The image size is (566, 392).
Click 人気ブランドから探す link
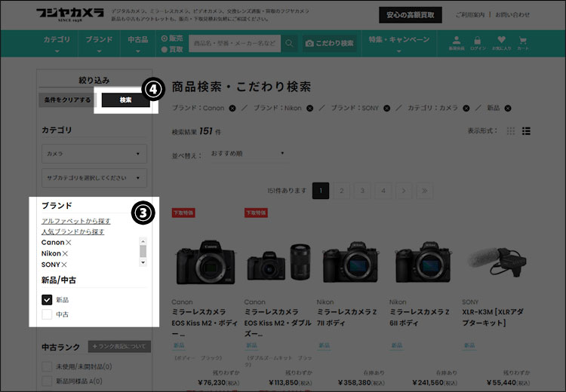click(73, 232)
